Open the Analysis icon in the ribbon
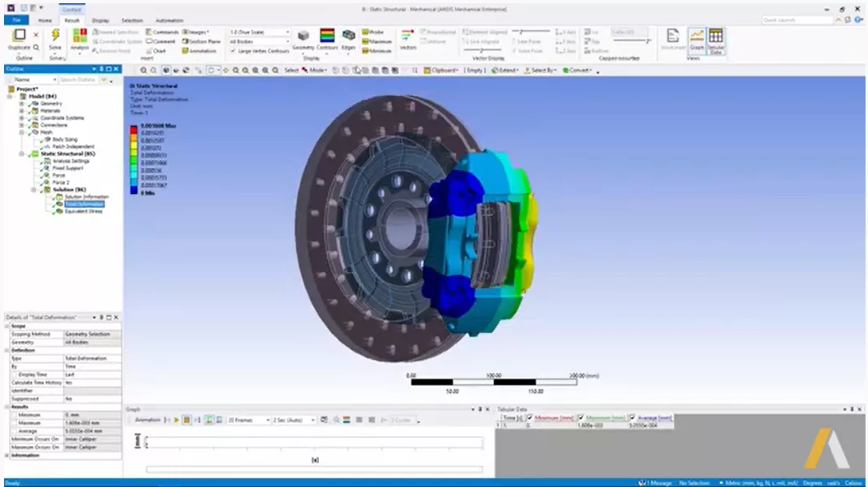 (80, 36)
